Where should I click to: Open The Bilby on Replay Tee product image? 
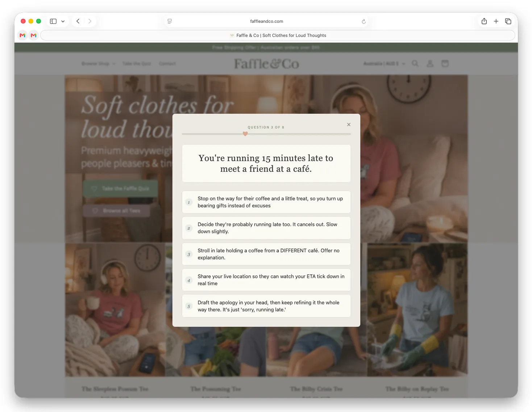point(417,309)
